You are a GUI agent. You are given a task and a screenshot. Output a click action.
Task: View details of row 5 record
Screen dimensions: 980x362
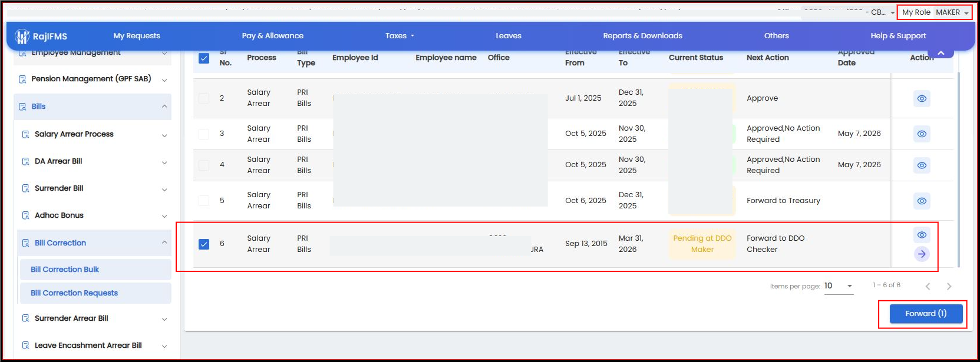tap(922, 201)
